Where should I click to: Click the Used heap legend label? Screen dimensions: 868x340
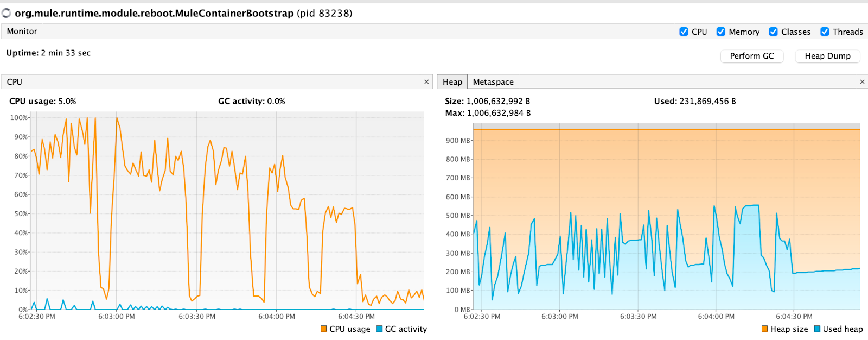[x=843, y=329]
